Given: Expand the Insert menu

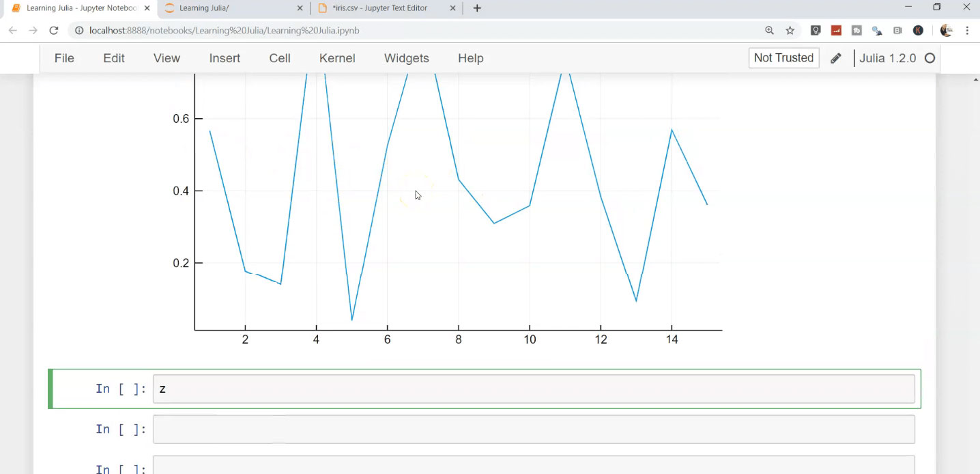Looking at the screenshot, I should 225,58.
